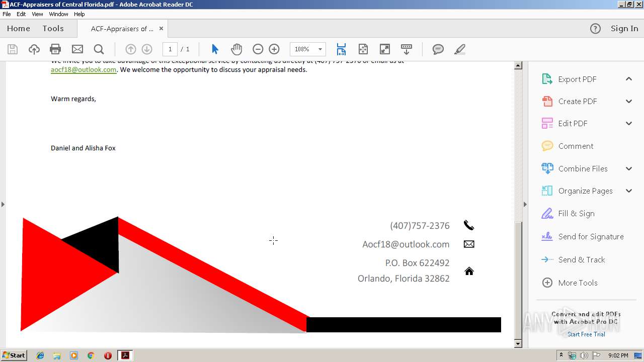Click the Read mode toolbar icon
The image size is (644, 362).
click(407, 49)
